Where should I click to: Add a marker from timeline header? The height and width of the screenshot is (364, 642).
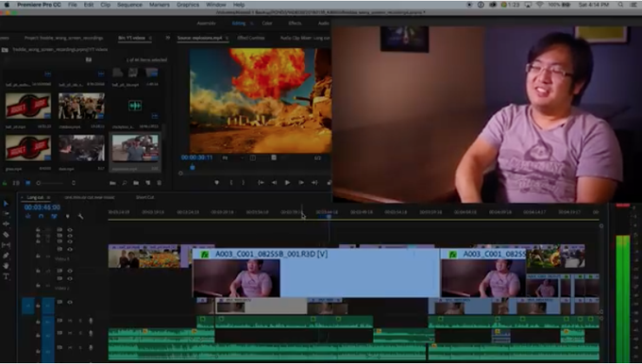coord(68,216)
